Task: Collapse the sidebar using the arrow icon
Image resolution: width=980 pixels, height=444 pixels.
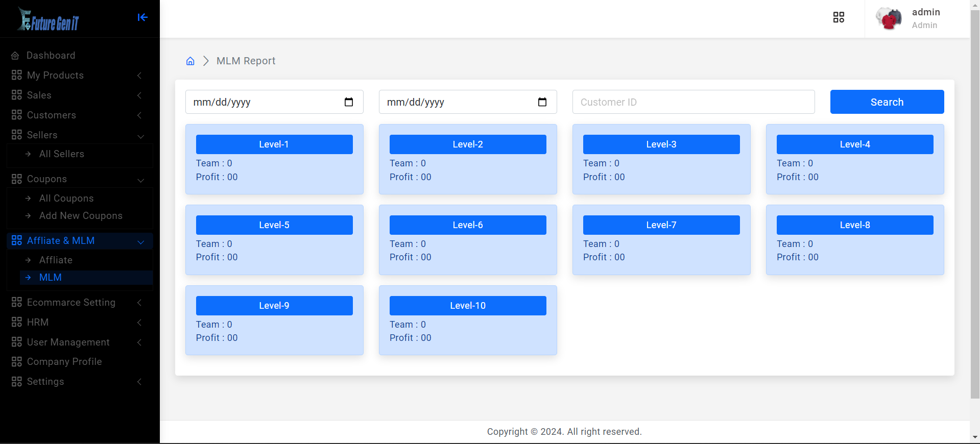Action: [142, 17]
